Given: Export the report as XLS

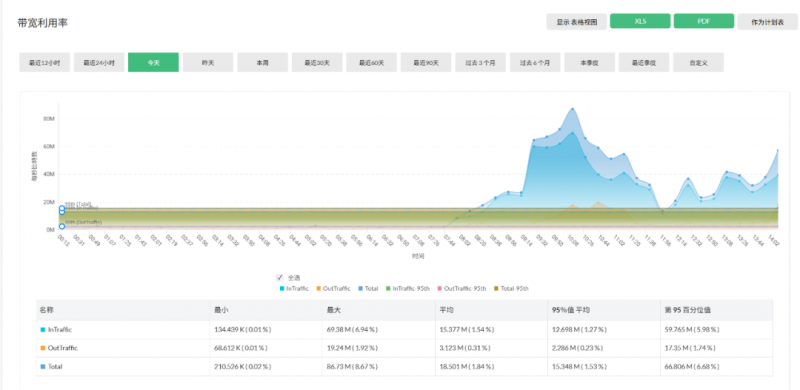Looking at the screenshot, I should (640, 21).
